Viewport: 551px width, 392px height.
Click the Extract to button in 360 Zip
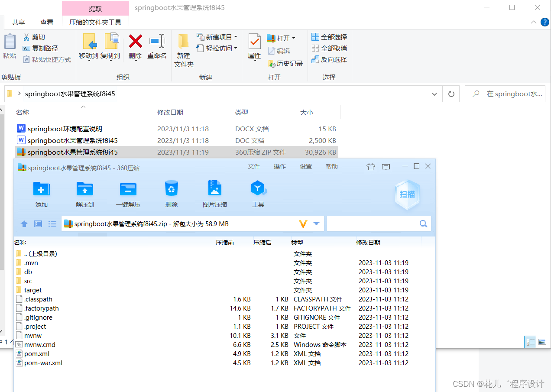click(x=85, y=194)
